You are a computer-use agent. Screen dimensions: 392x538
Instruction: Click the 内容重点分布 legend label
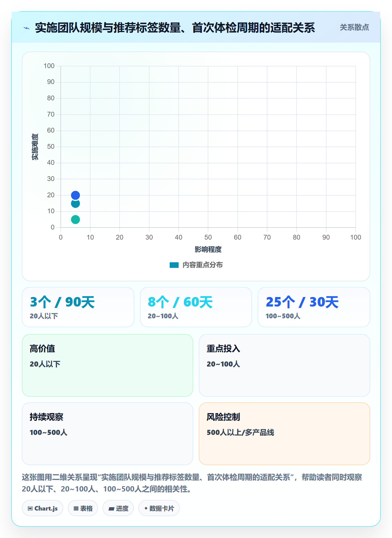(x=202, y=265)
